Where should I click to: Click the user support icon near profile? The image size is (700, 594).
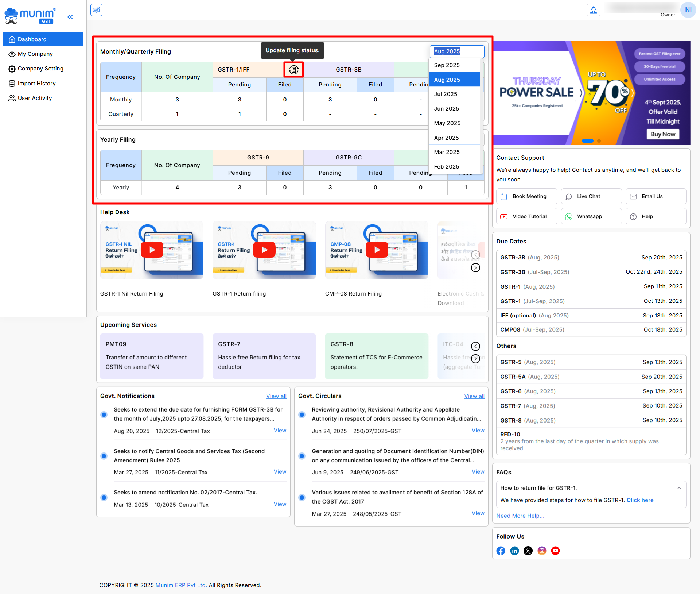594,10
